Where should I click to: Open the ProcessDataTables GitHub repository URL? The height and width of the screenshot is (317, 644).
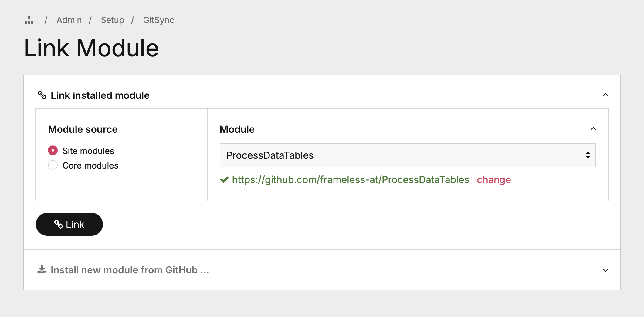click(350, 180)
